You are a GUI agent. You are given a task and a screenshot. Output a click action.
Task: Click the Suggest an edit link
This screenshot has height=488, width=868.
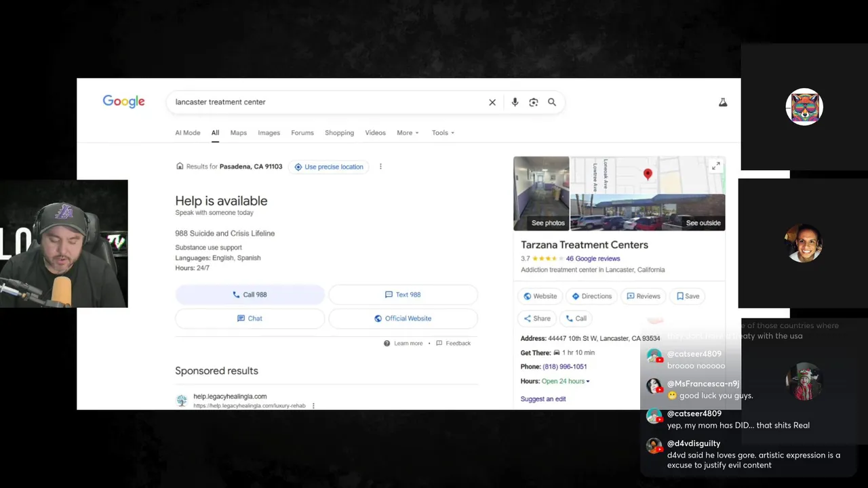(542, 399)
